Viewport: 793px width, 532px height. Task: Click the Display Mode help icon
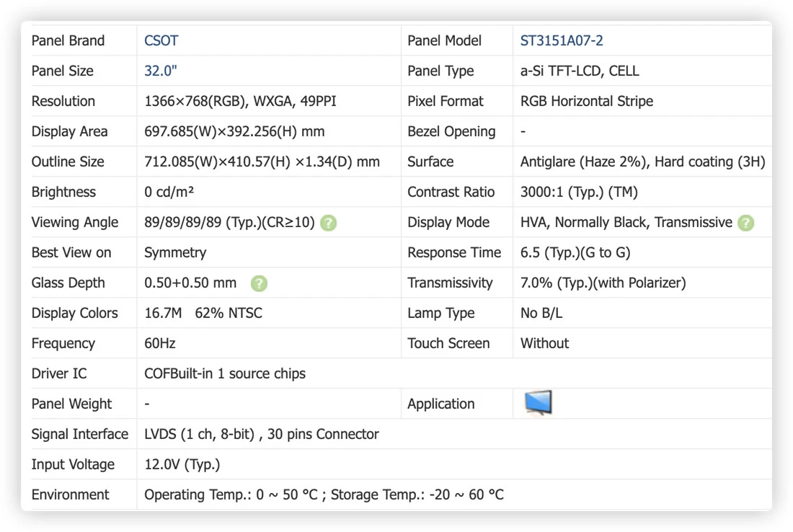[x=745, y=223]
